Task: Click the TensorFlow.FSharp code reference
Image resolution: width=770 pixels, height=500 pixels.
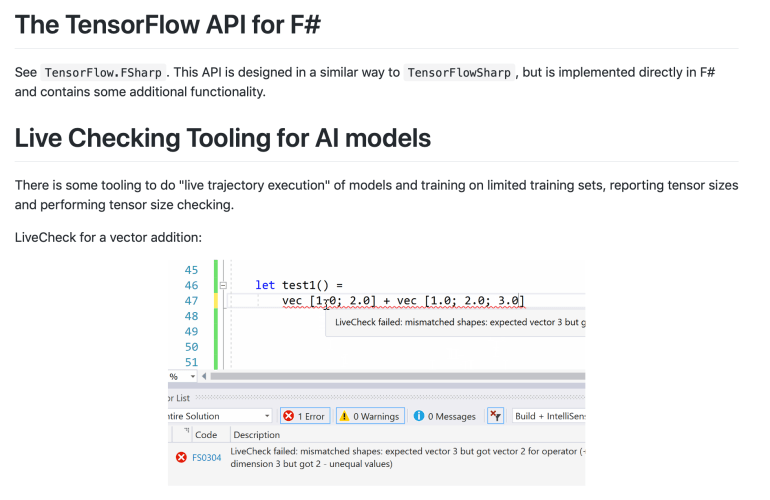Action: (x=106, y=73)
